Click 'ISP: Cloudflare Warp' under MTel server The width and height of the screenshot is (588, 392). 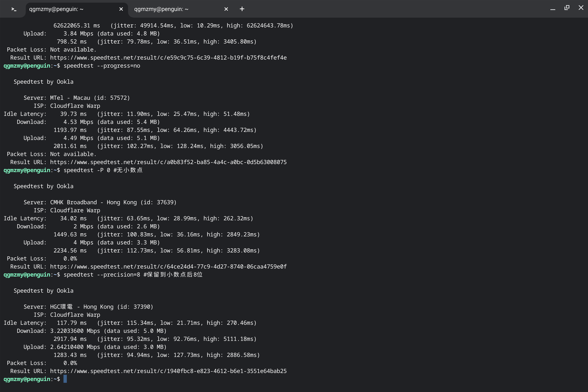(67, 106)
